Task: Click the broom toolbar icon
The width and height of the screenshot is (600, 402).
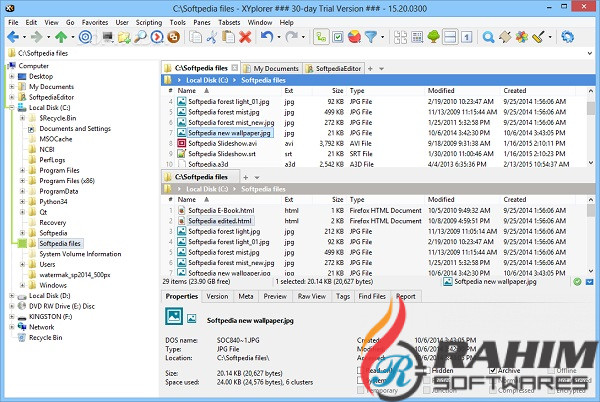Action: [x=538, y=37]
